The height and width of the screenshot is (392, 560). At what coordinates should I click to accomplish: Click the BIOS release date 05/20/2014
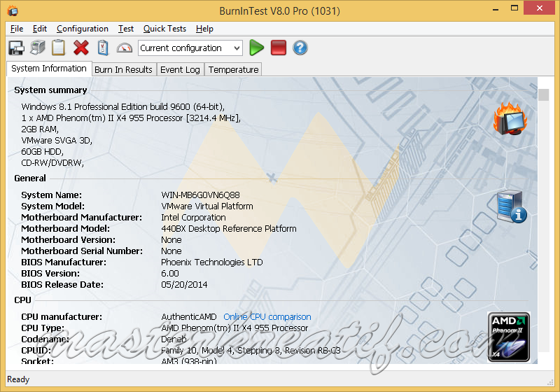(184, 284)
